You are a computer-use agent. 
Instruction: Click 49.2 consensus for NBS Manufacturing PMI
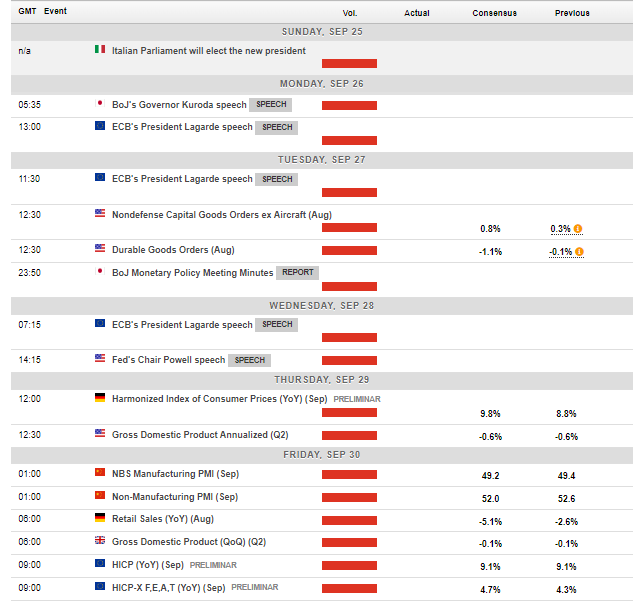(x=490, y=476)
